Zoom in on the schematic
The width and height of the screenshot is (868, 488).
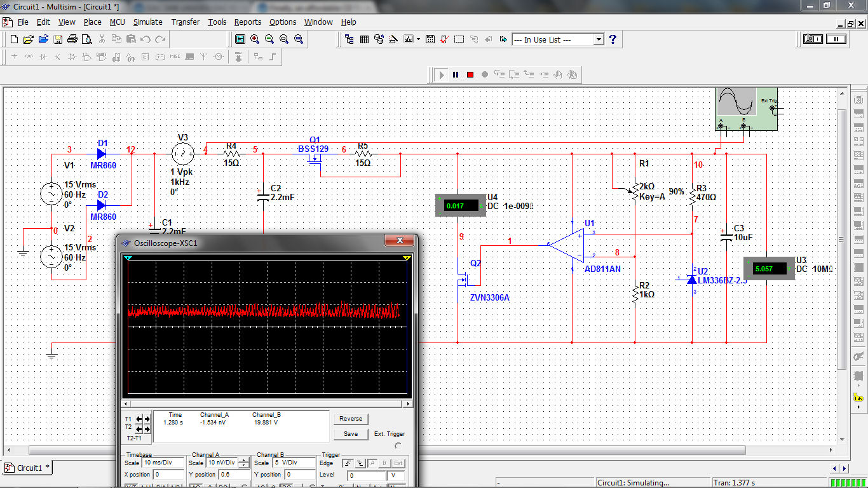coord(255,39)
